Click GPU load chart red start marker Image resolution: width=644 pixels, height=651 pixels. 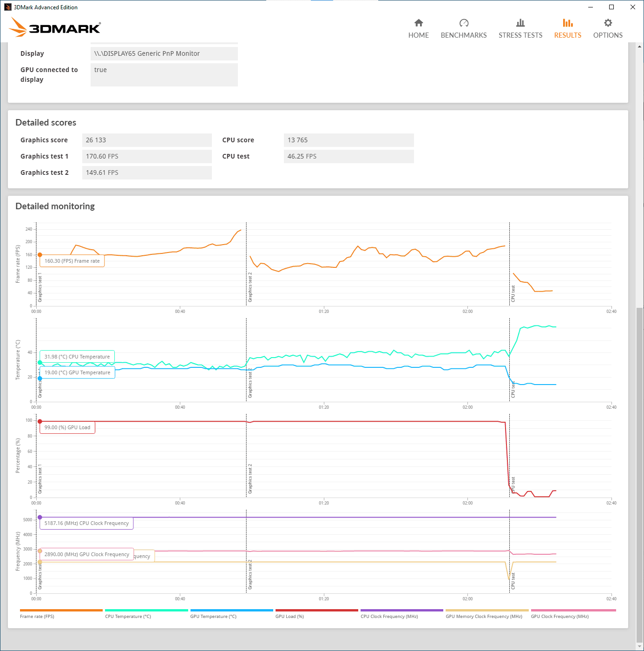tap(40, 421)
